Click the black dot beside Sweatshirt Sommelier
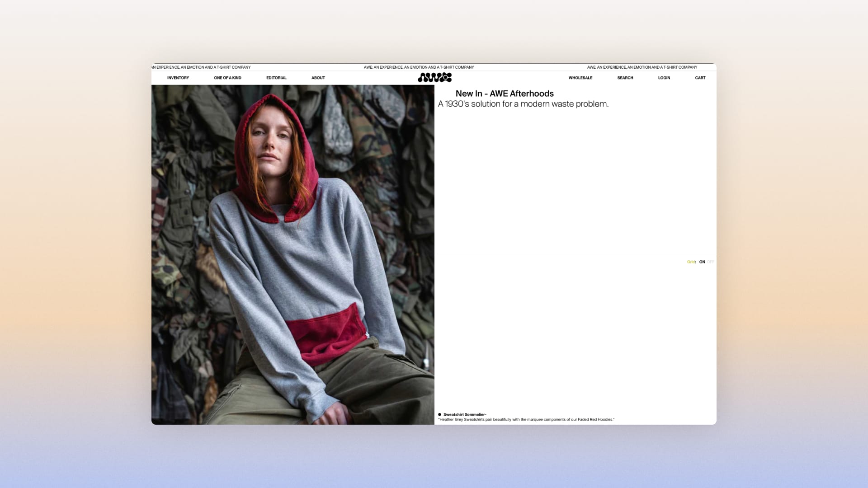 pyautogui.click(x=439, y=414)
